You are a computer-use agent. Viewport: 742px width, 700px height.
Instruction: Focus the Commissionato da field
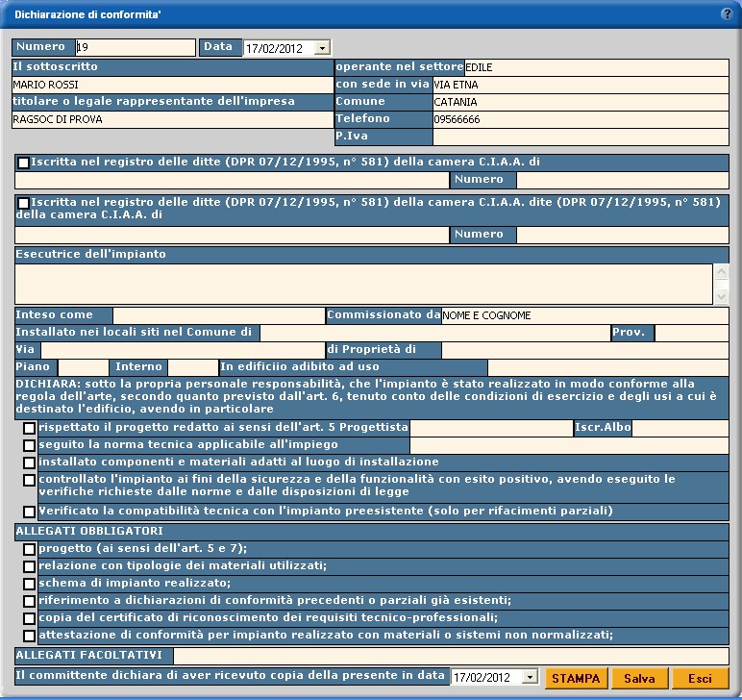point(584,315)
